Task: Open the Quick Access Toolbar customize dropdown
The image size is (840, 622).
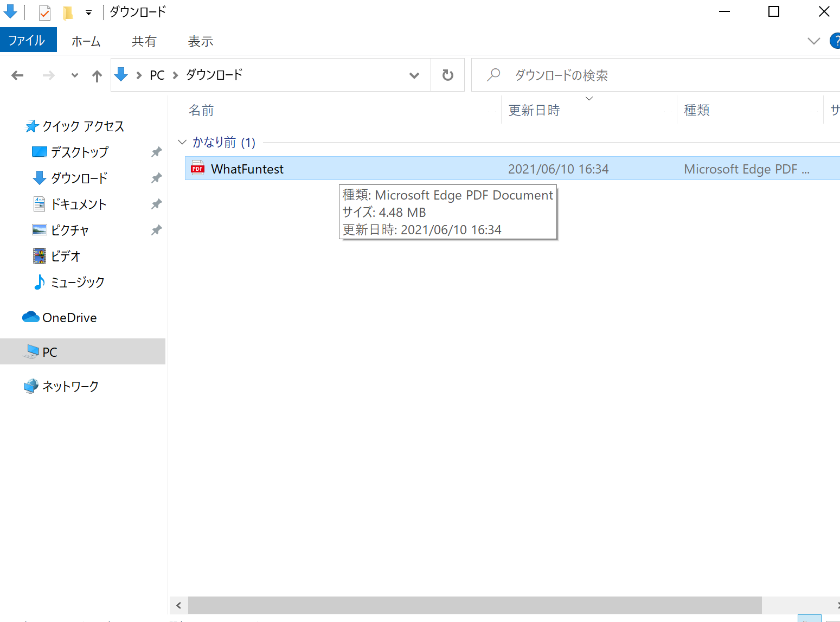Action: pos(88,12)
